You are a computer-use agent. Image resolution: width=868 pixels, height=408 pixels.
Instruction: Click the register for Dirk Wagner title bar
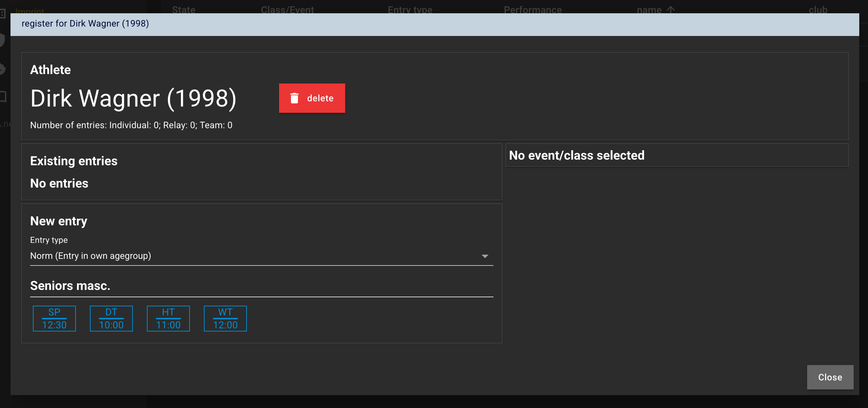[x=434, y=24]
